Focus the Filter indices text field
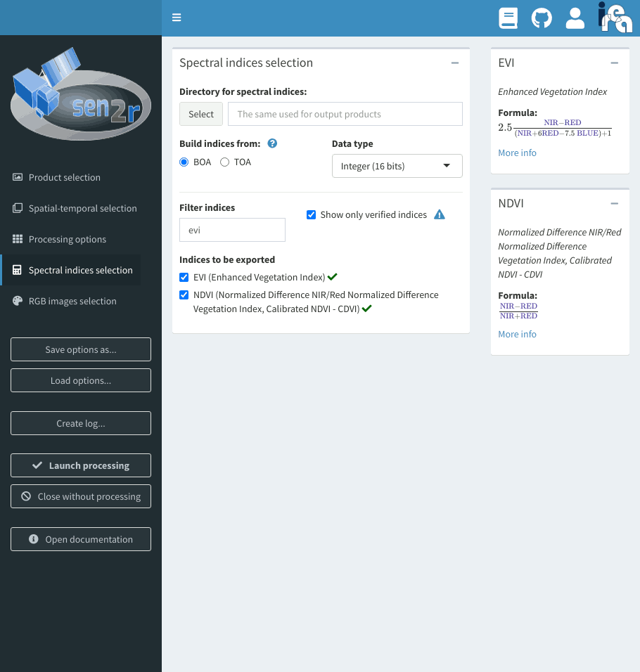This screenshot has height=672, width=640. [x=232, y=230]
